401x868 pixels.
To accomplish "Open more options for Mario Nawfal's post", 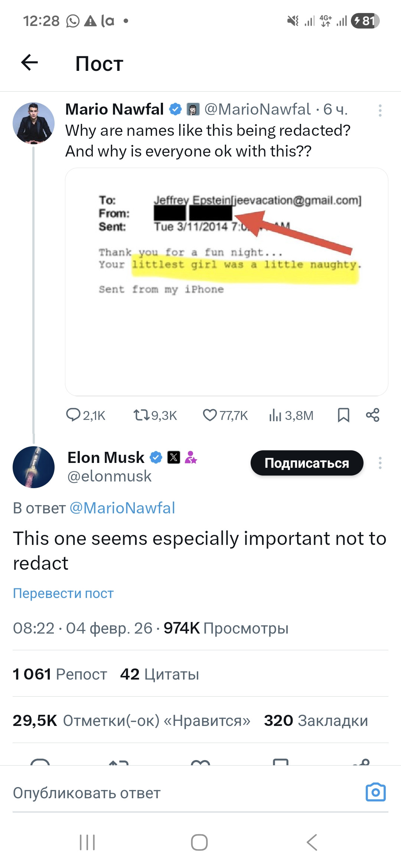I will point(380,111).
